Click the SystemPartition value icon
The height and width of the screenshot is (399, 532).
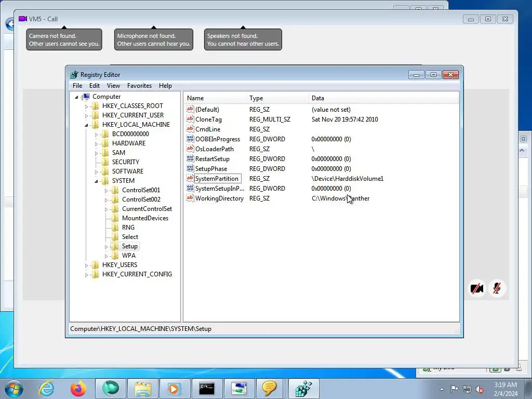point(190,178)
